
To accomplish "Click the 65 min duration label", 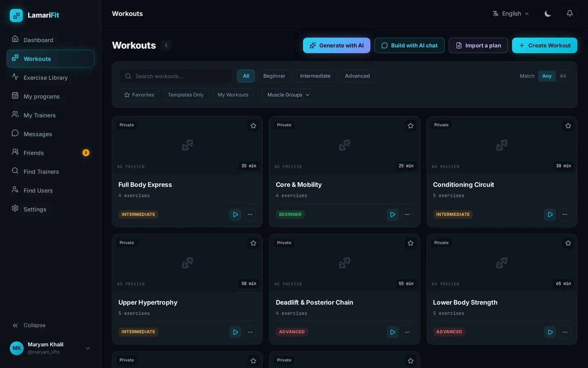I will tap(563, 283).
